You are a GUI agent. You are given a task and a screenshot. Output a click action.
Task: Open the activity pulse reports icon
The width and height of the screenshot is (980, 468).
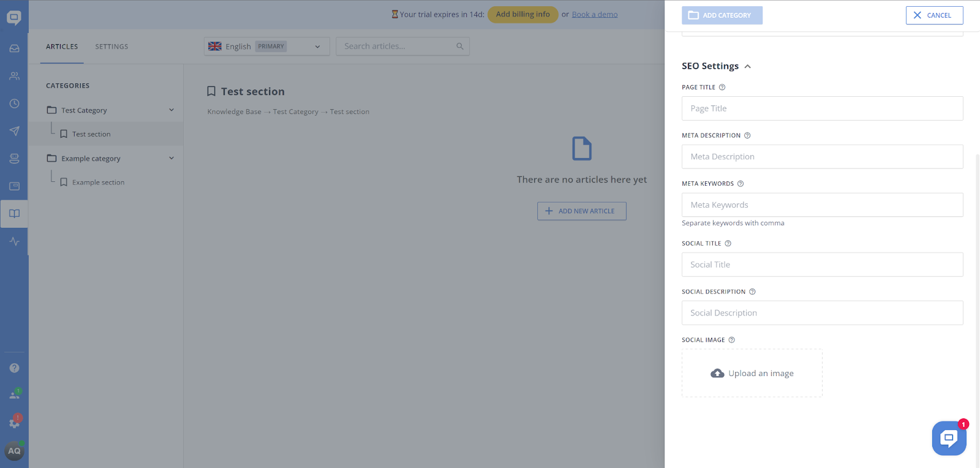point(14,241)
